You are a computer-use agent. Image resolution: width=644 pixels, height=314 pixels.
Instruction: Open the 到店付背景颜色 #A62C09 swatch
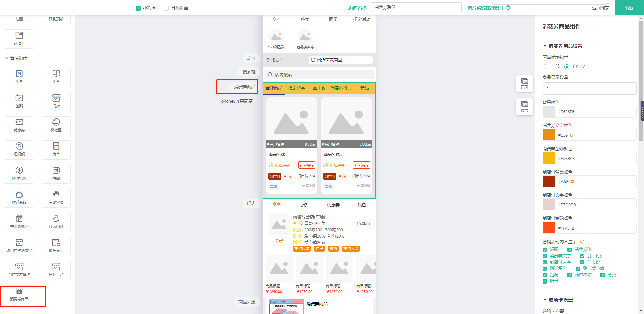549,181
